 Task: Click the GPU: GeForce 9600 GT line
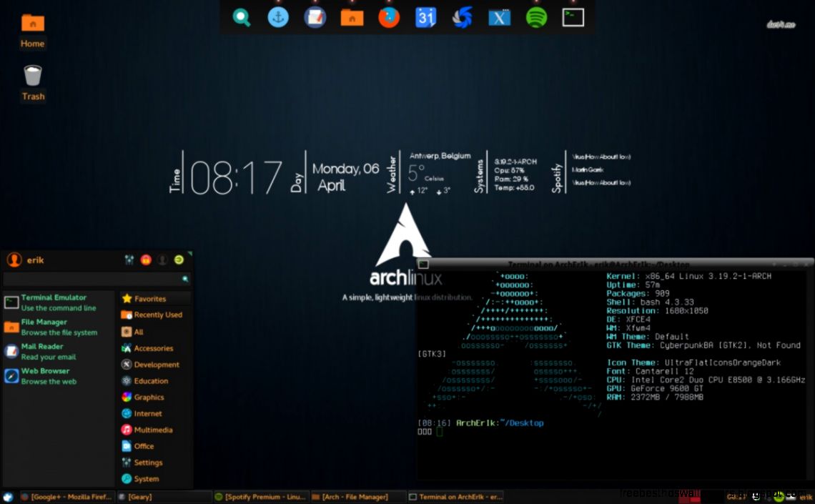click(654, 388)
